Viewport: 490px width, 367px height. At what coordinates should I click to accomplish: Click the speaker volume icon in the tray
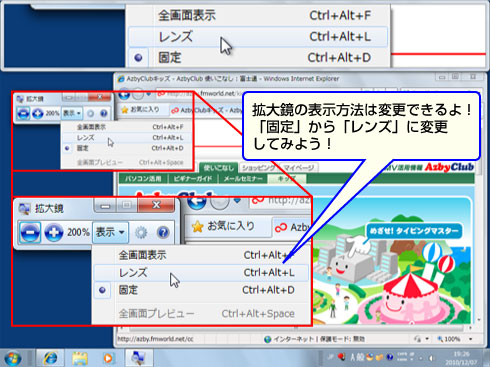point(432,358)
